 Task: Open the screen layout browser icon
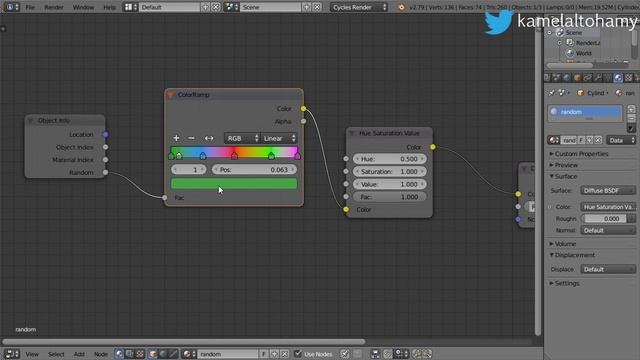[x=130, y=7]
